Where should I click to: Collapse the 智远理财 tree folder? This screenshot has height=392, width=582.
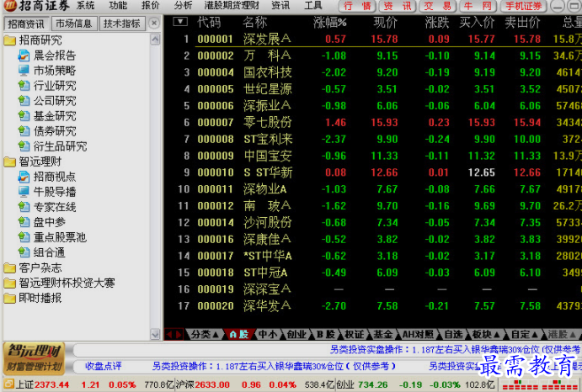[x=9, y=162]
